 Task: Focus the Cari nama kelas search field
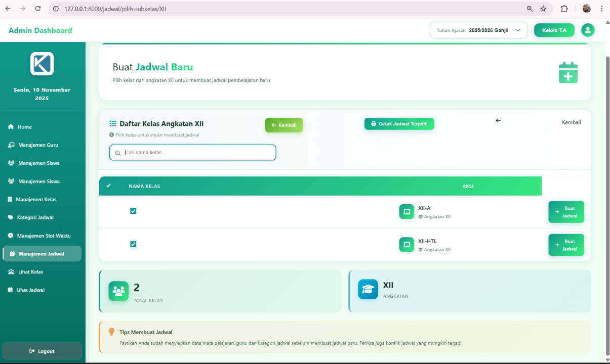click(x=197, y=152)
